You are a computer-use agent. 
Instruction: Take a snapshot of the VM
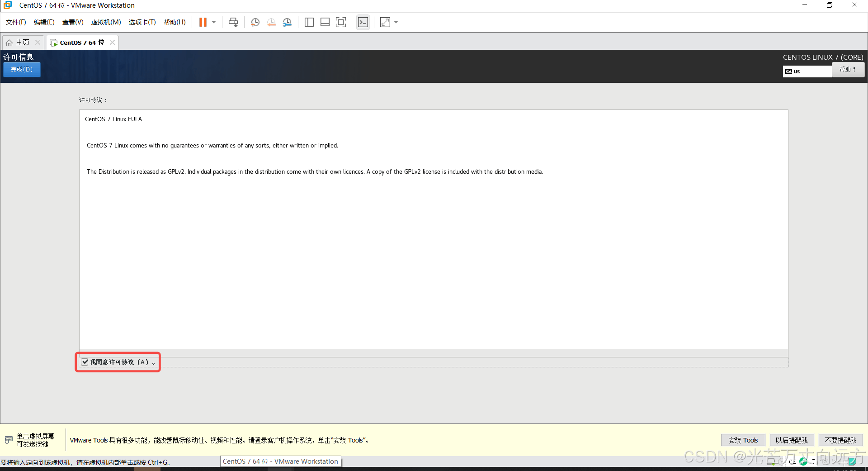pyautogui.click(x=255, y=22)
